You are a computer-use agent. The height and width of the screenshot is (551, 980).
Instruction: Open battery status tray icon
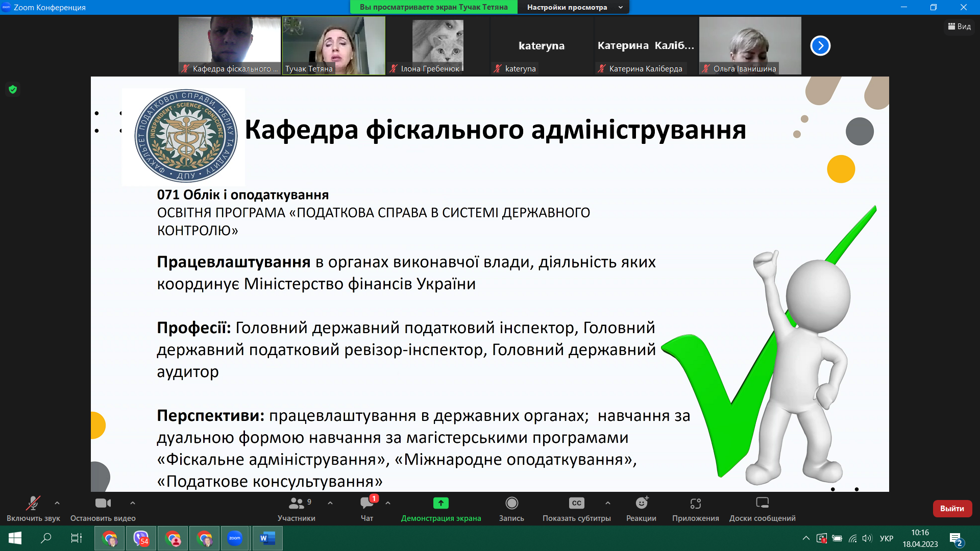coord(837,538)
